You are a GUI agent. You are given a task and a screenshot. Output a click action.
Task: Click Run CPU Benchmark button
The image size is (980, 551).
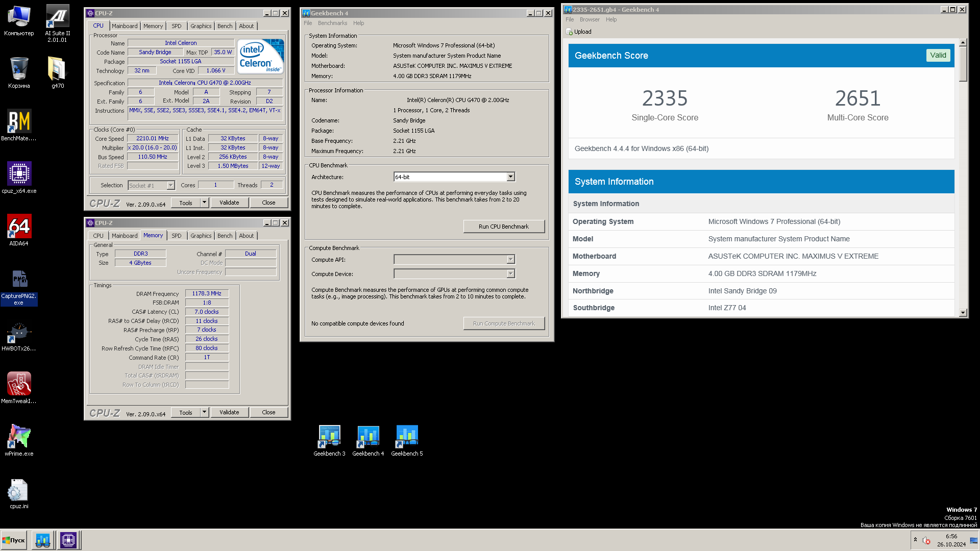504,227
